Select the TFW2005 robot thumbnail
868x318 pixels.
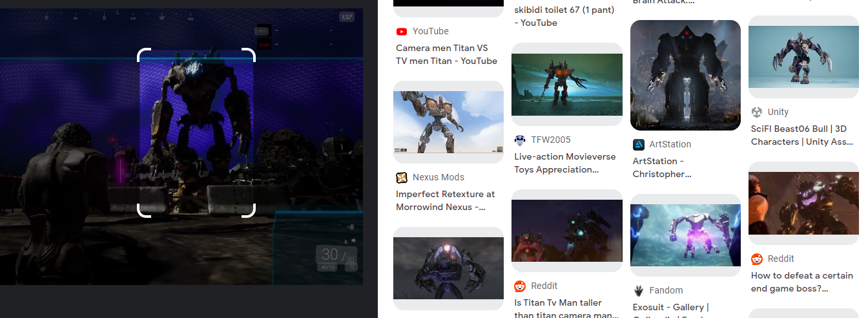[x=567, y=85]
